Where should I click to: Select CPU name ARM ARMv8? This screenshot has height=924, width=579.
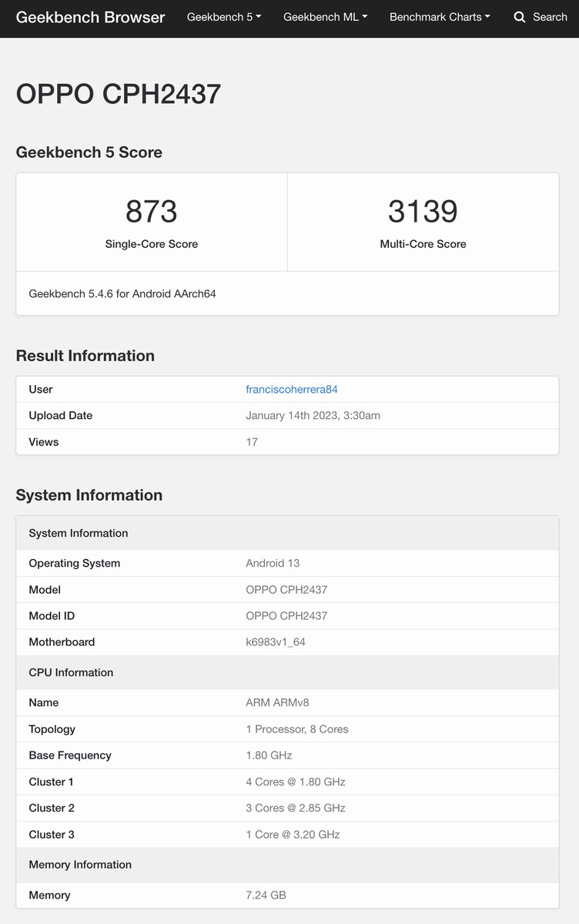(277, 702)
